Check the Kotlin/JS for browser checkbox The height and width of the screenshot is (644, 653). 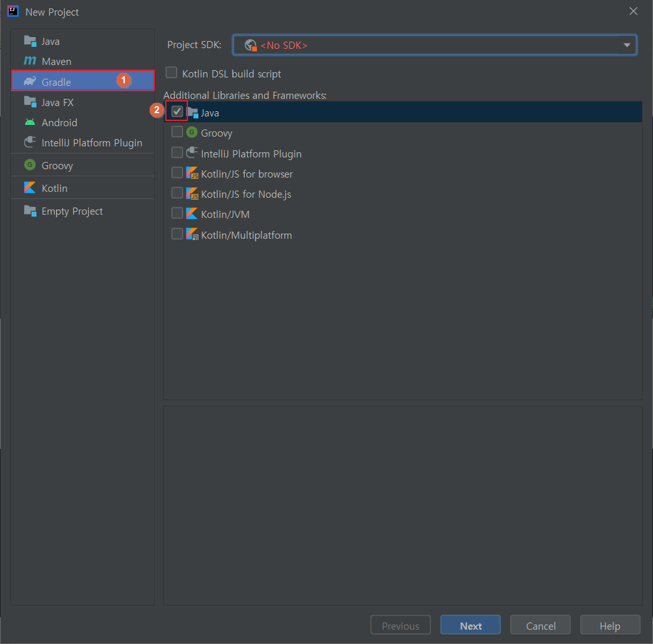pyautogui.click(x=177, y=172)
